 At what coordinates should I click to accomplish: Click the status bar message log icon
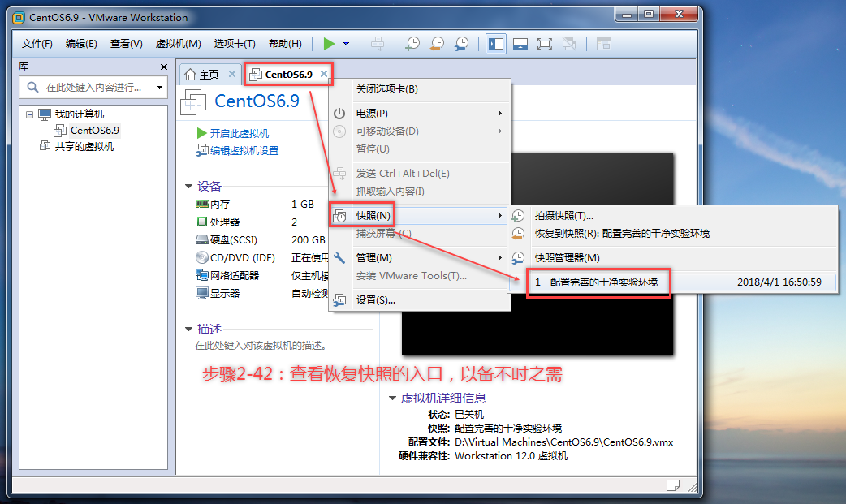pyautogui.click(x=673, y=485)
